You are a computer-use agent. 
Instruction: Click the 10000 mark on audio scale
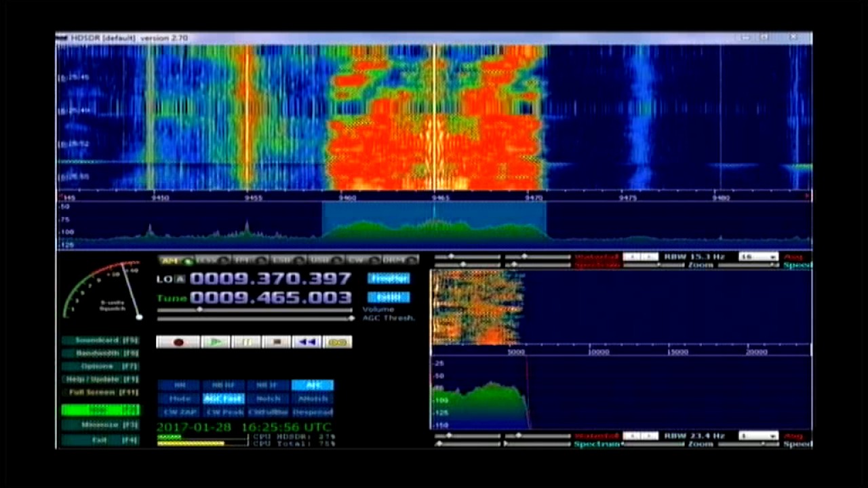tap(598, 352)
